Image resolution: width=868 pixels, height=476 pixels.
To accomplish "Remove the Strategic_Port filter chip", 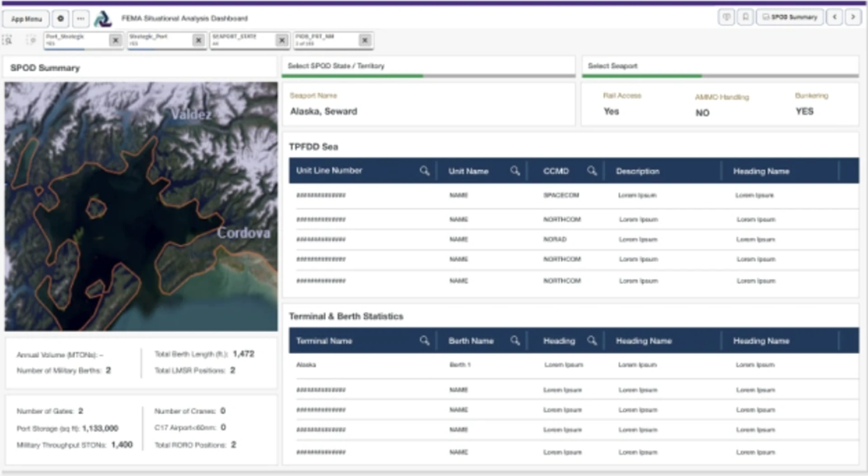I will (x=198, y=40).
